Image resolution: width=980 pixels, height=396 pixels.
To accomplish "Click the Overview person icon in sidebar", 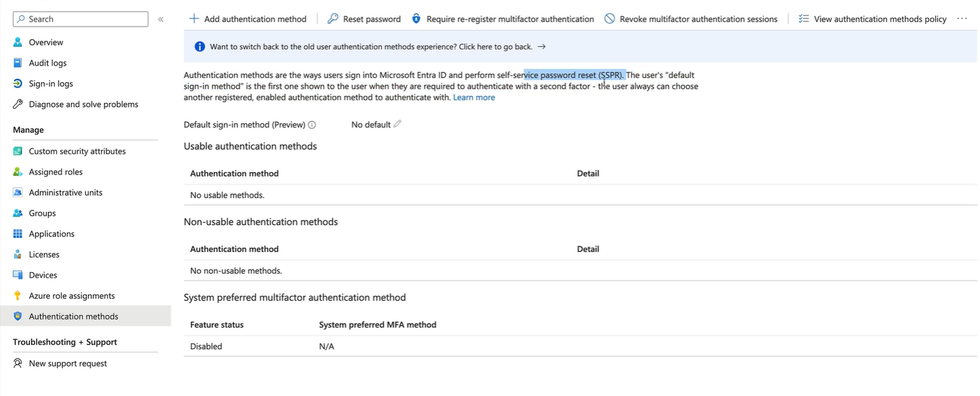I will click(18, 42).
